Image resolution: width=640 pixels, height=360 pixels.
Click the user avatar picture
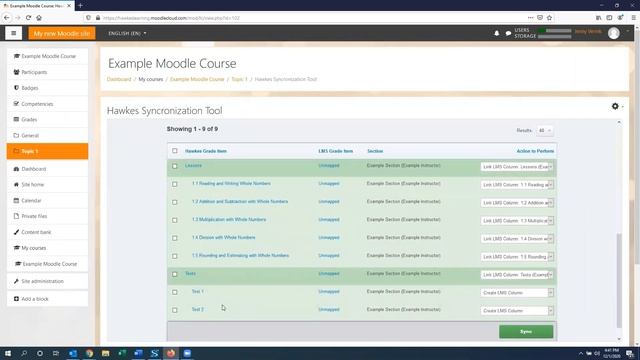(613, 33)
